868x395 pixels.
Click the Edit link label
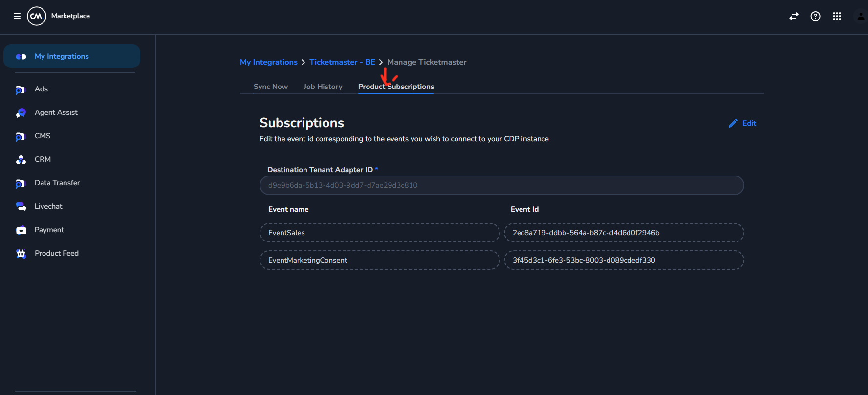(x=749, y=123)
